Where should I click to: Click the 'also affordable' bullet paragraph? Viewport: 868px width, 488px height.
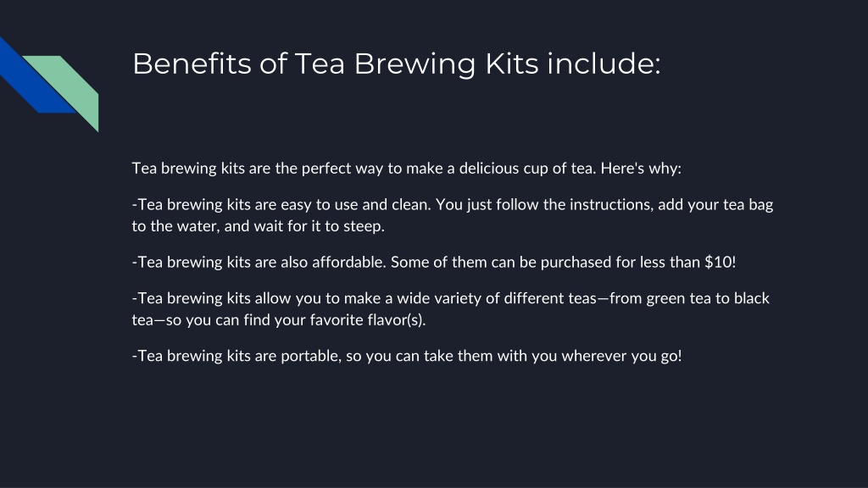[x=434, y=263]
